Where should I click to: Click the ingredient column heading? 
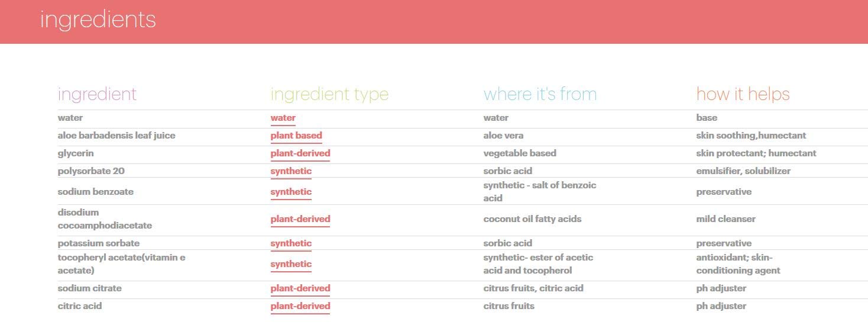(97, 94)
